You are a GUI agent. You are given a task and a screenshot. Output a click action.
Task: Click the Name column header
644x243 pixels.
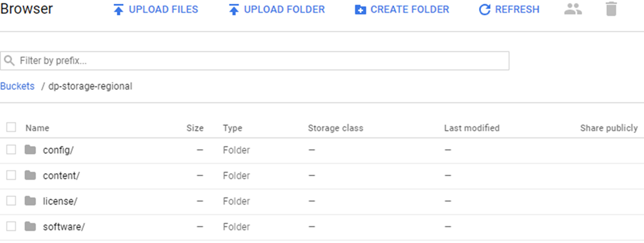pos(37,128)
